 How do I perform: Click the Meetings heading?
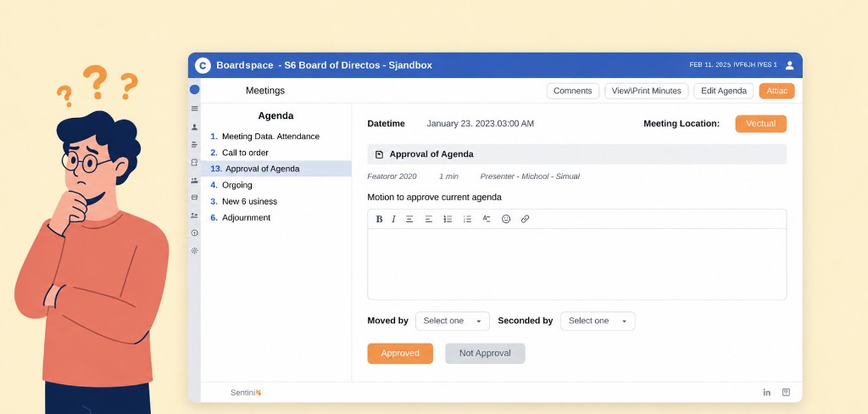point(265,90)
